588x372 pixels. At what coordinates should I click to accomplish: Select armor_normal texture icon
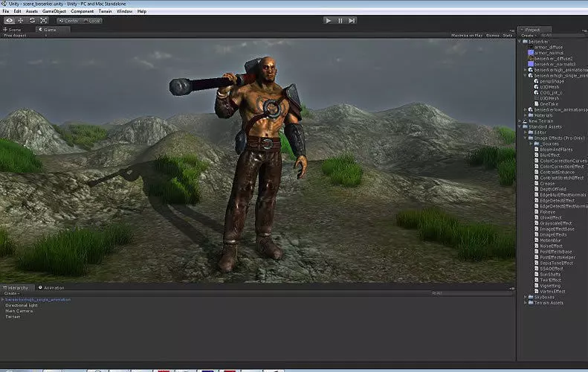click(x=531, y=53)
